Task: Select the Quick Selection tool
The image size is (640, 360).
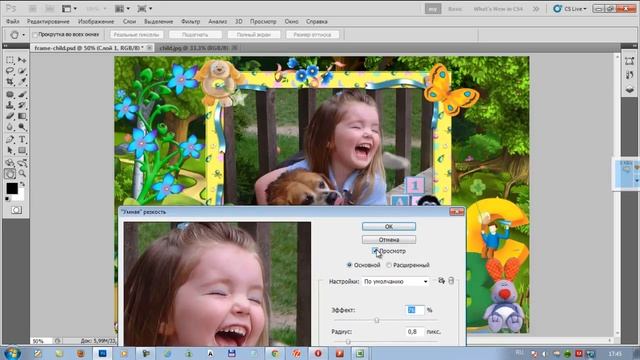Action: [x=22, y=71]
